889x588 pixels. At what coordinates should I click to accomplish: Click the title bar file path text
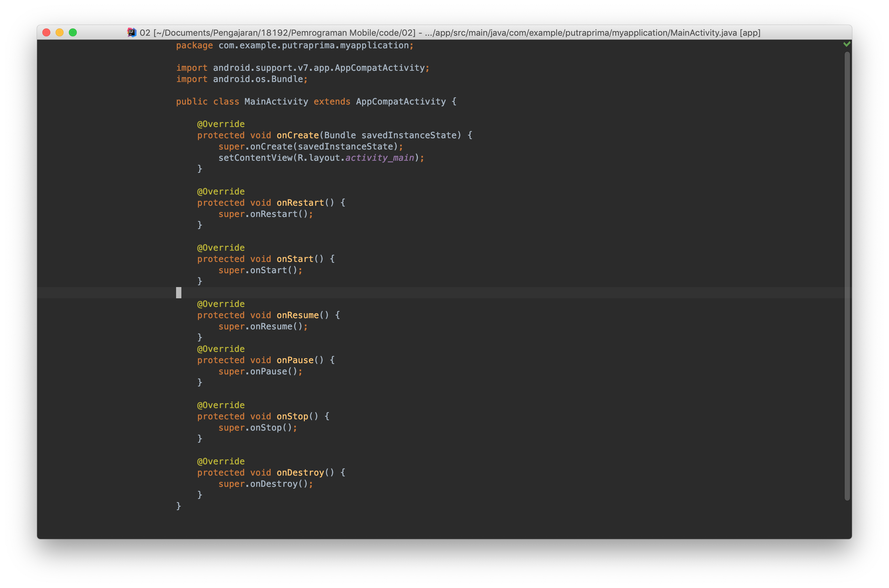(x=450, y=33)
